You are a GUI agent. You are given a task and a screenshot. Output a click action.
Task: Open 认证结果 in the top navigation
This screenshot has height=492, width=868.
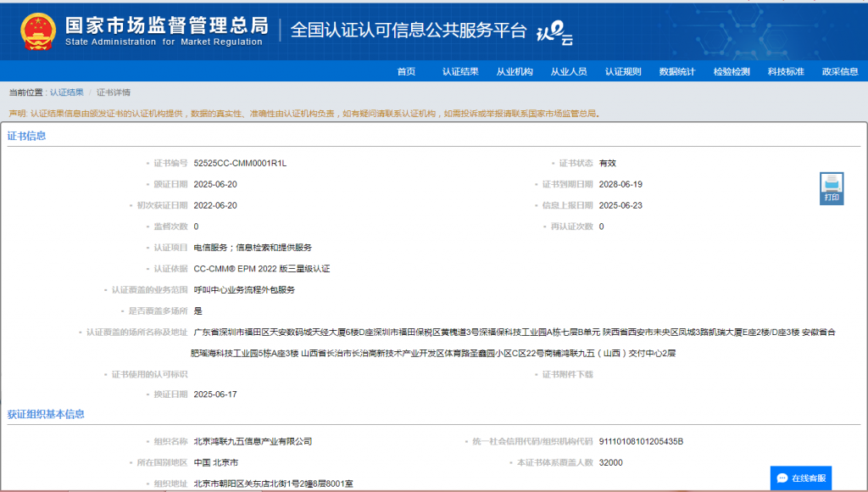point(460,71)
